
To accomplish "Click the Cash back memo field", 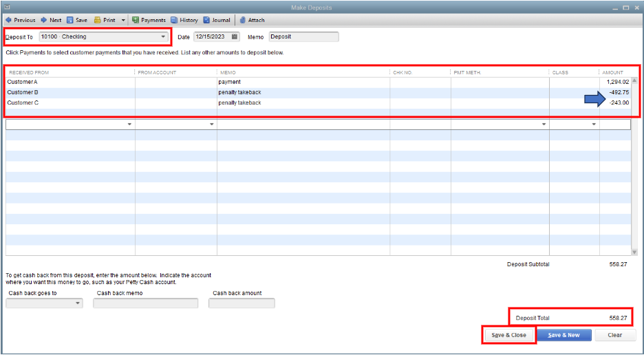I will [145, 303].
